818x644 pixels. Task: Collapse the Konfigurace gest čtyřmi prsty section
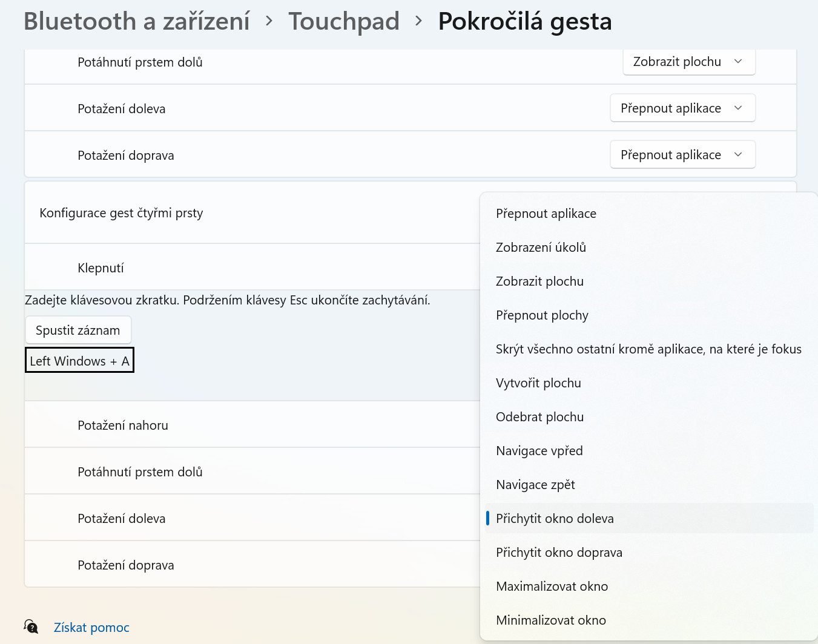(x=252, y=212)
